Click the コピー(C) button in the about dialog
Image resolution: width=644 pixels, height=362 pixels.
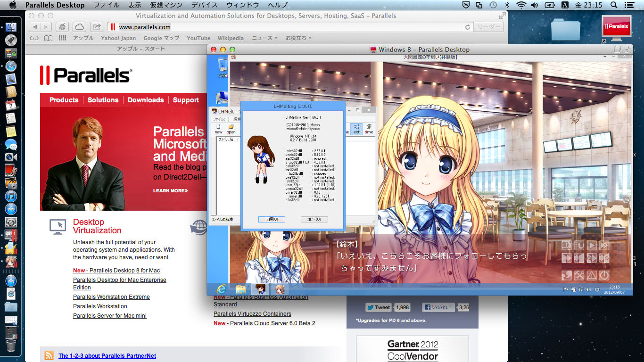point(314,219)
